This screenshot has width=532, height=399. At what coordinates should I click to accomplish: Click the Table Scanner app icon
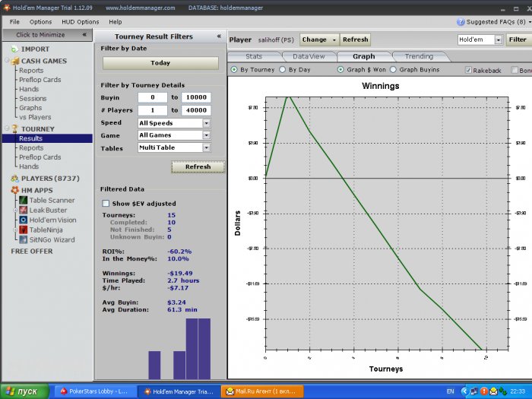coord(23,201)
